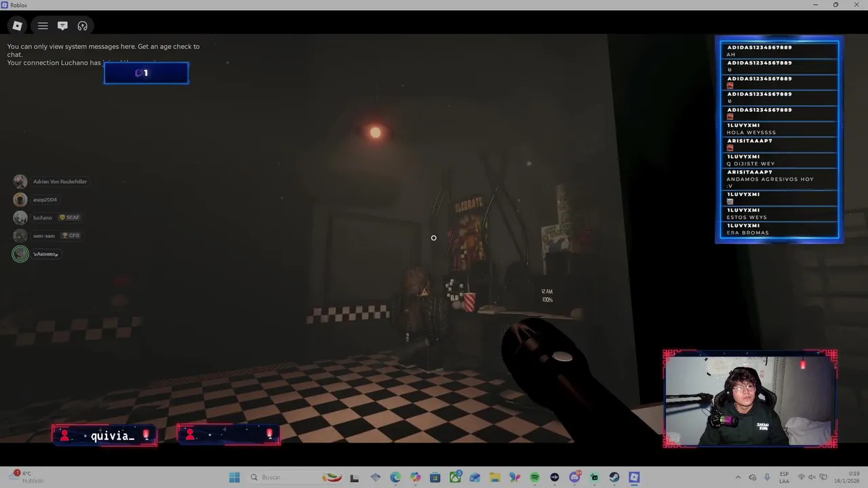Screen dimensions: 868x488
Task: Click asop2004's avatar in voice overlay
Action: click(20, 200)
